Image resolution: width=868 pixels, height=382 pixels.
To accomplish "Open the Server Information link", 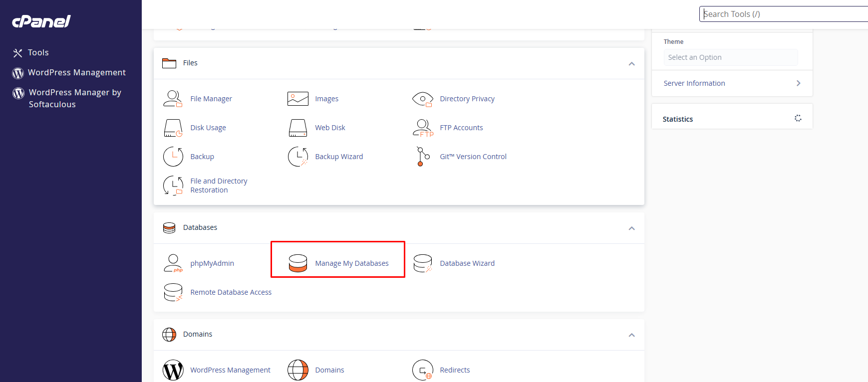I will (694, 83).
